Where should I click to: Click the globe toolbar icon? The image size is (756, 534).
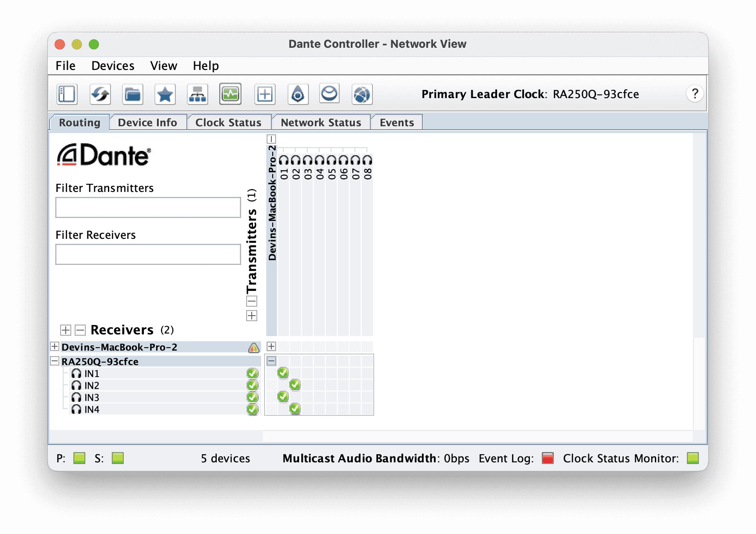pos(362,94)
